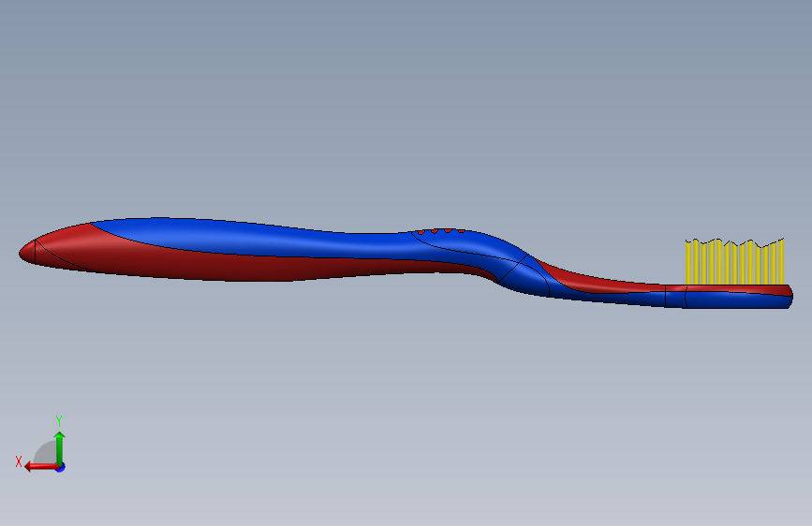Screen dimensions: 812x526
Task: Click the green Y axis arrow
Action: 60,447
